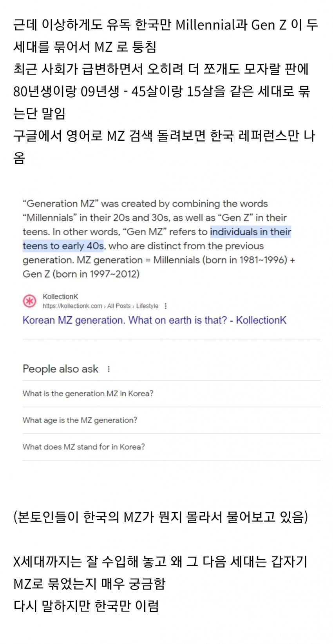Click the red KollectionK asterisk favicon

point(30,301)
